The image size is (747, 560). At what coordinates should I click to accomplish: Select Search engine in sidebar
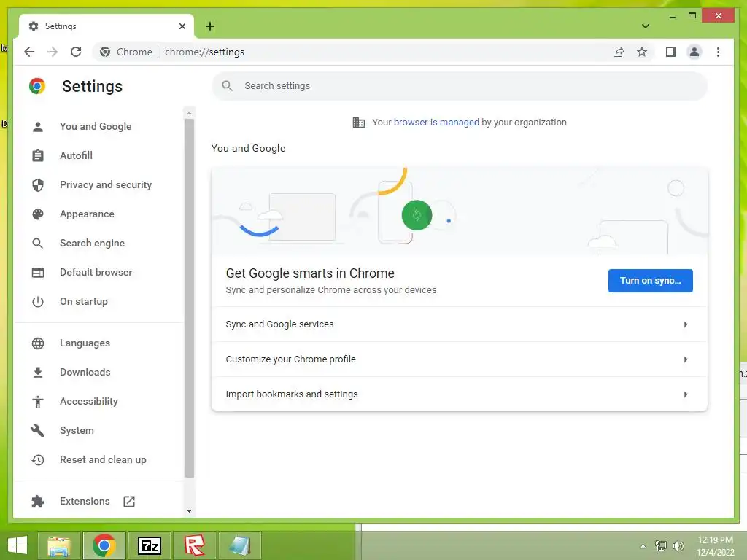click(93, 244)
